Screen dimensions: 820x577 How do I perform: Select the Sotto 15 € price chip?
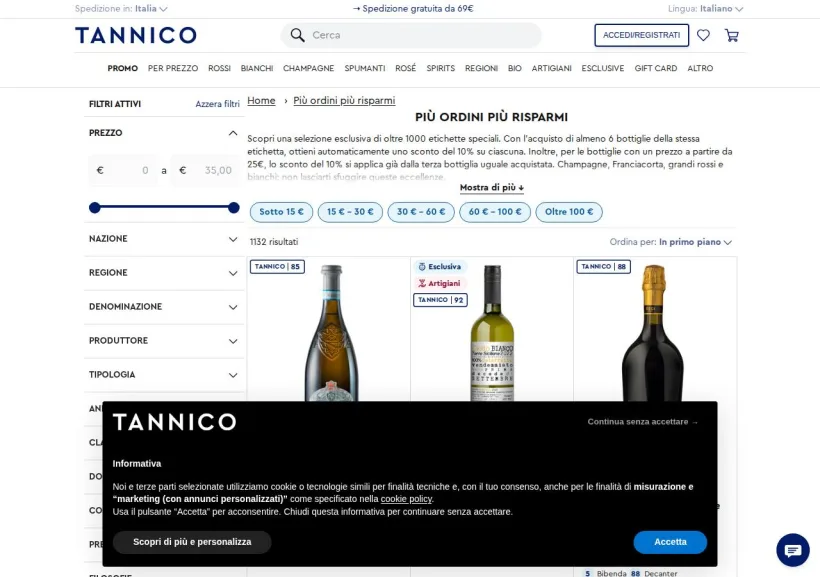click(281, 212)
